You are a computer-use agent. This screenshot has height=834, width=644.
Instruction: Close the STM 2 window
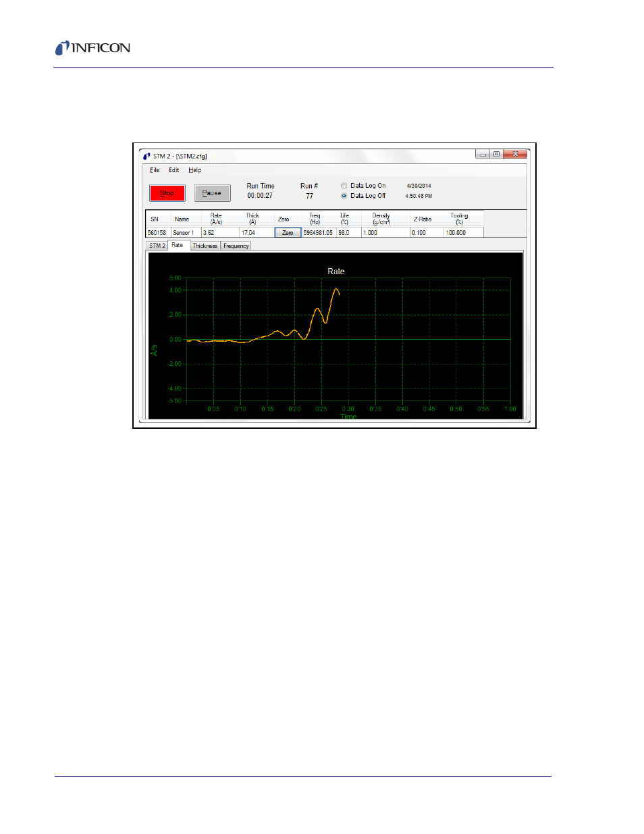[x=515, y=154]
